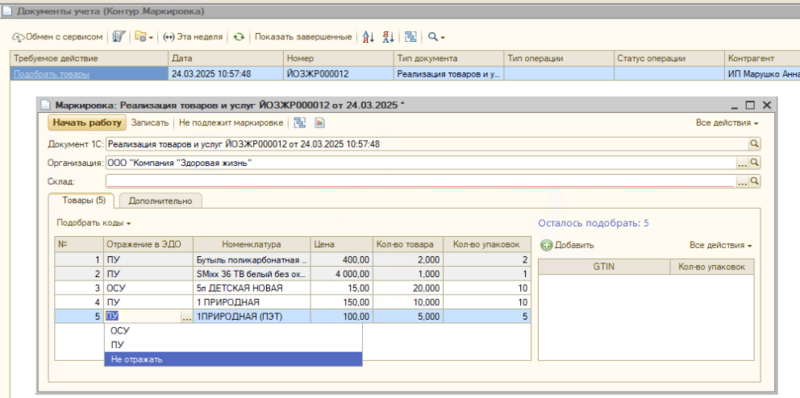Viewport: 800px width, 398px height.
Task: Click the green refresh icon
Action: [x=238, y=37]
